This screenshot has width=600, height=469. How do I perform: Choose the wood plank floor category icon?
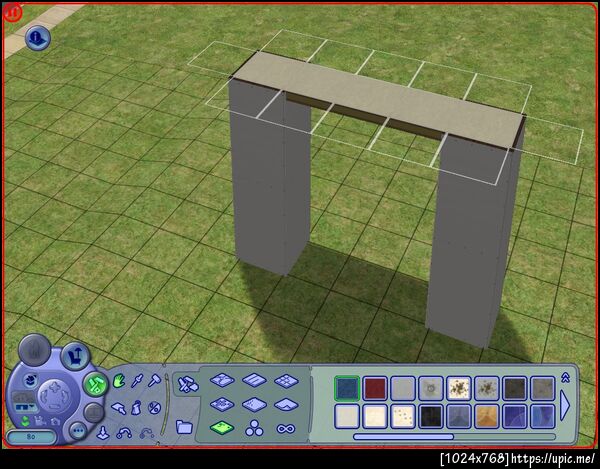(254, 381)
